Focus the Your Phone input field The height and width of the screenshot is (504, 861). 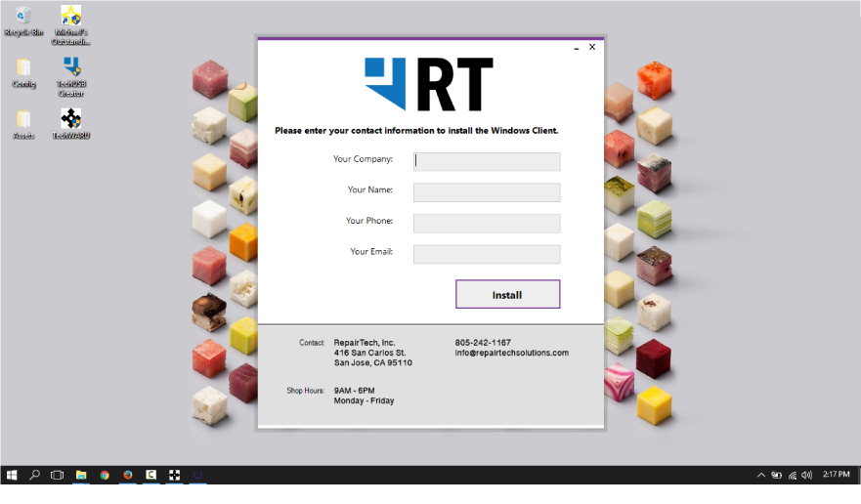(x=487, y=224)
